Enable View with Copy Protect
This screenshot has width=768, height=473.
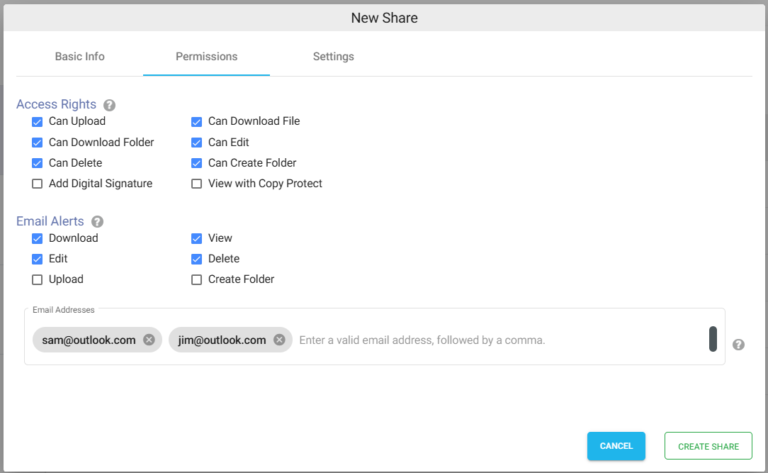click(x=196, y=184)
